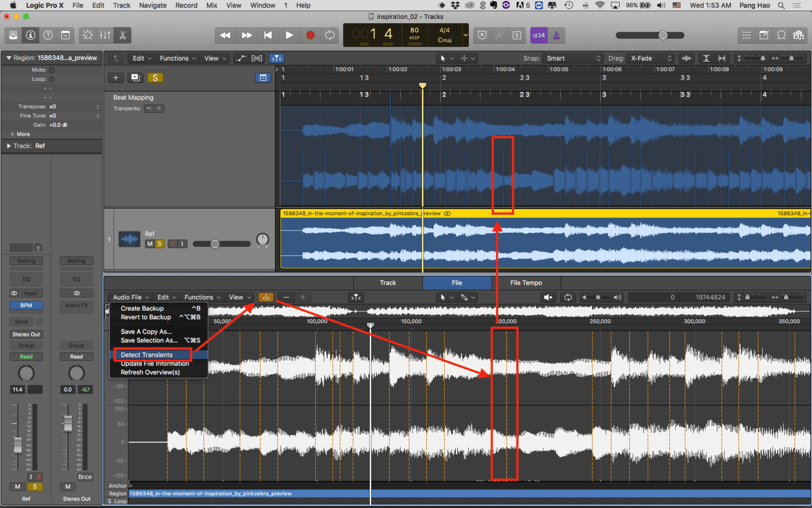Toggle Loop checkbox in Region inspector
The width and height of the screenshot is (812, 508).
click(52, 79)
